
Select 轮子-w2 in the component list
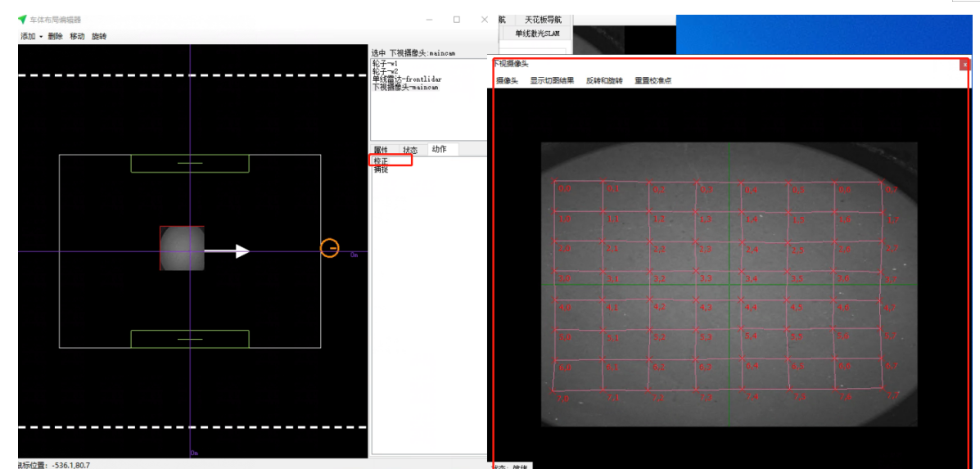click(x=385, y=71)
